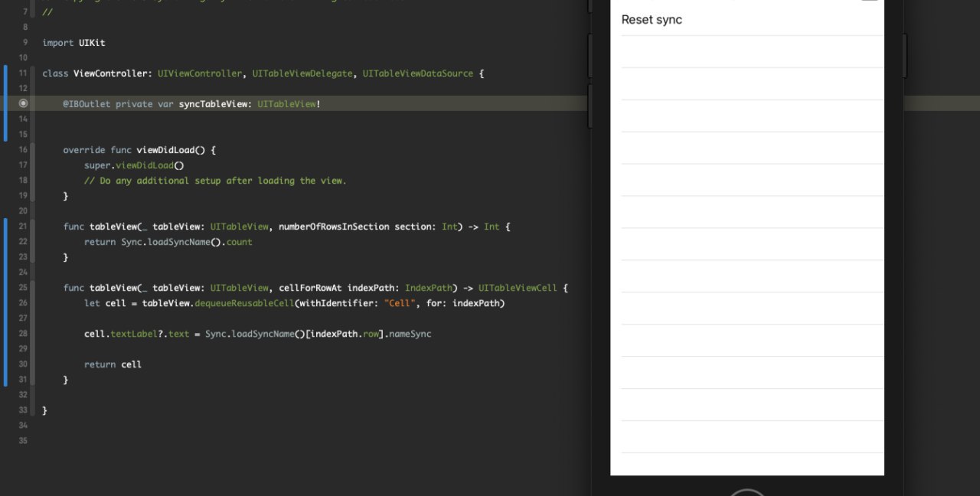
Task: Tap the Reset sync row in the simulator
Action: point(747,20)
